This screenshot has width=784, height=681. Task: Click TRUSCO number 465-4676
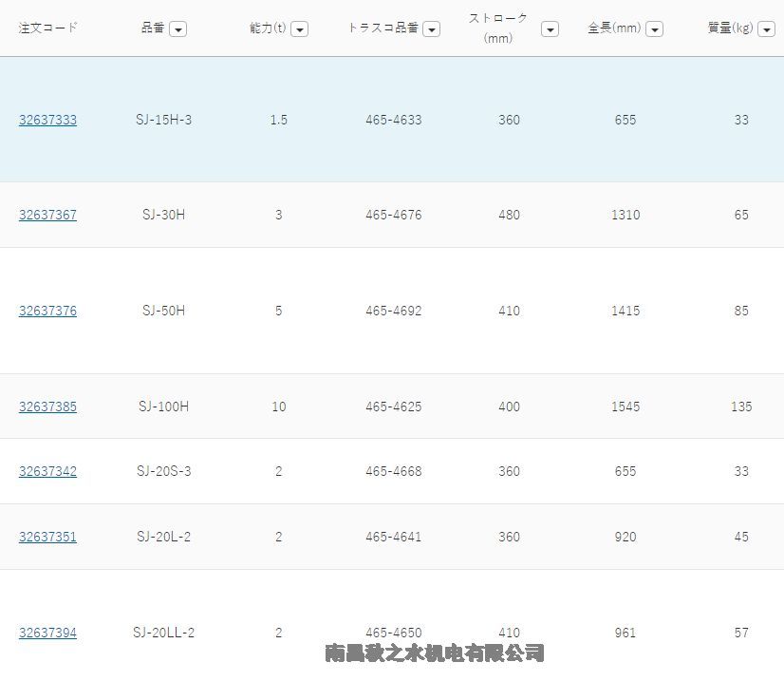(x=393, y=216)
